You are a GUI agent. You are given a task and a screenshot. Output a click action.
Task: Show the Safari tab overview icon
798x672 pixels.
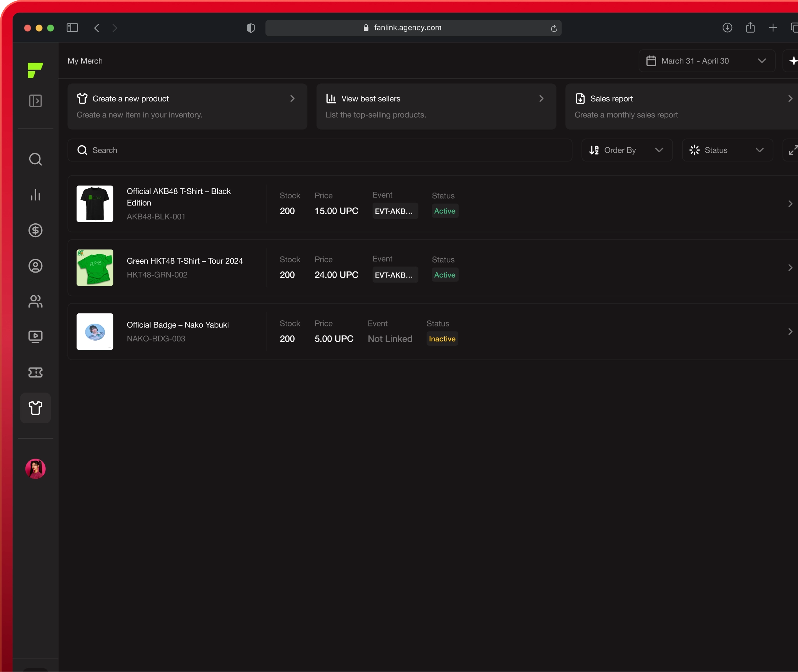(x=794, y=28)
